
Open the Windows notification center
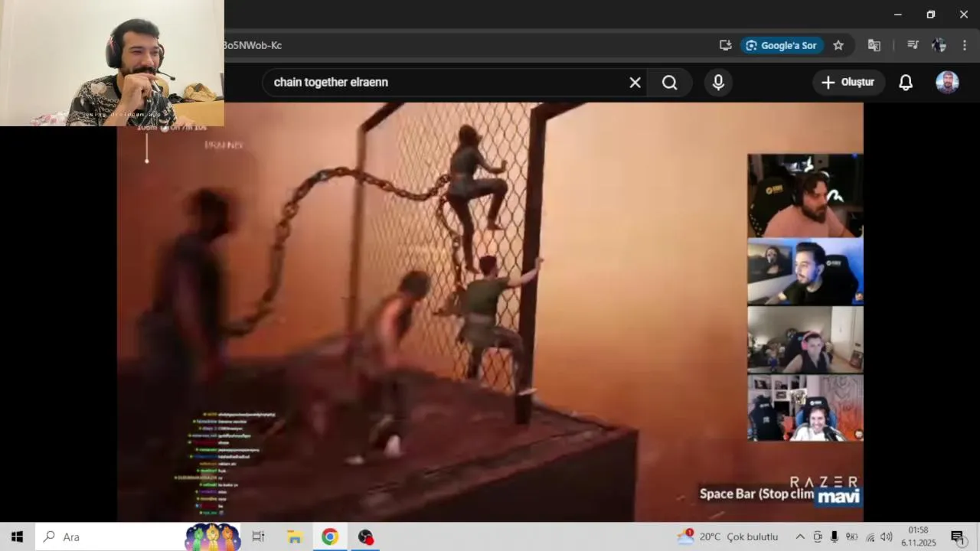coord(958,536)
